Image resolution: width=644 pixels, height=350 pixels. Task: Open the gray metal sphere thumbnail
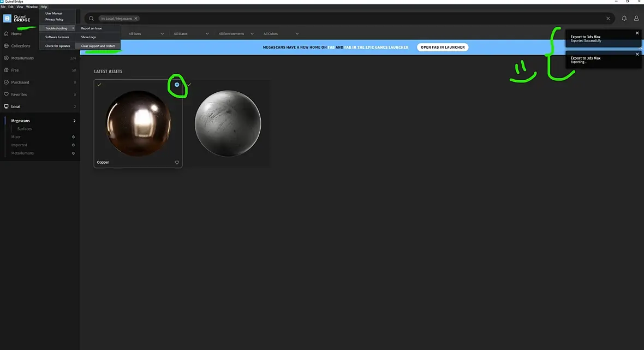[x=228, y=123]
